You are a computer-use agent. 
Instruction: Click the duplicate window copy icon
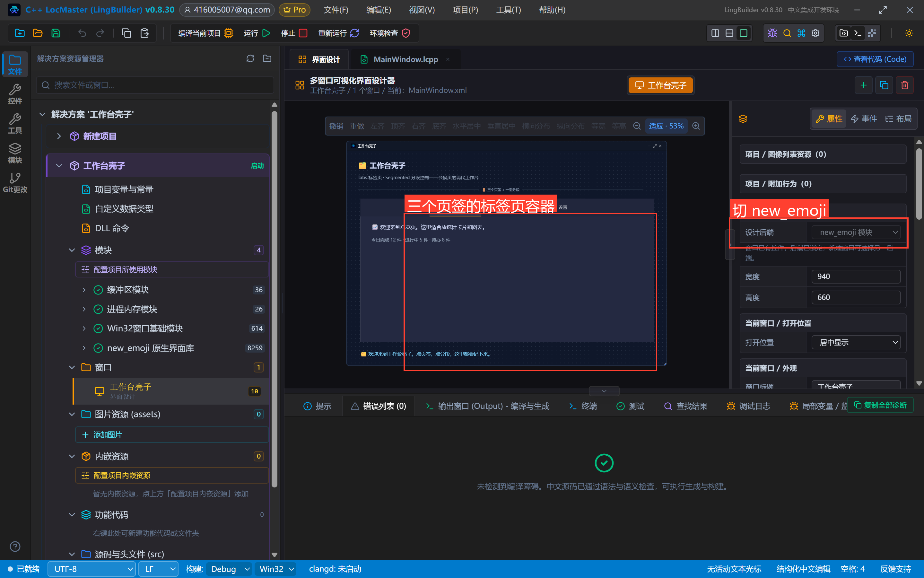pyautogui.click(x=884, y=85)
